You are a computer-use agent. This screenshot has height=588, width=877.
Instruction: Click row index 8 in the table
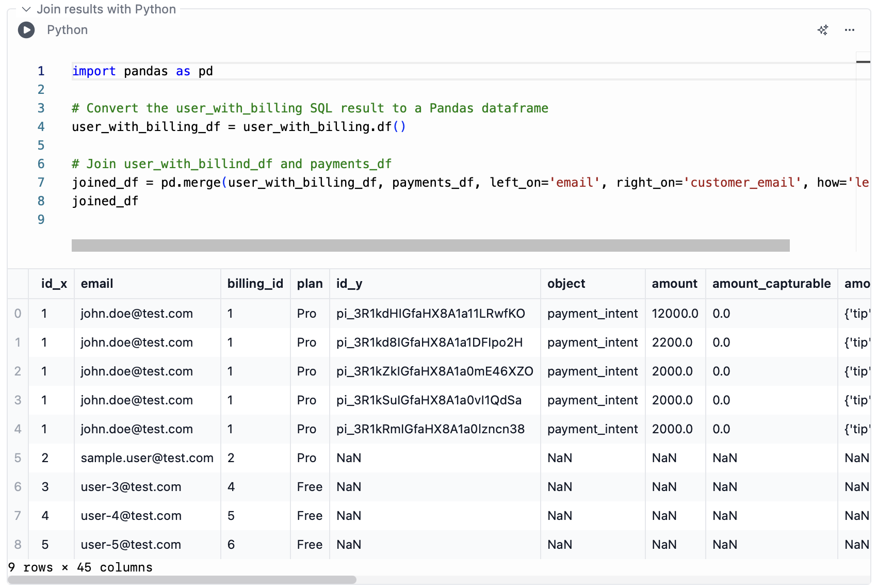tap(18, 545)
